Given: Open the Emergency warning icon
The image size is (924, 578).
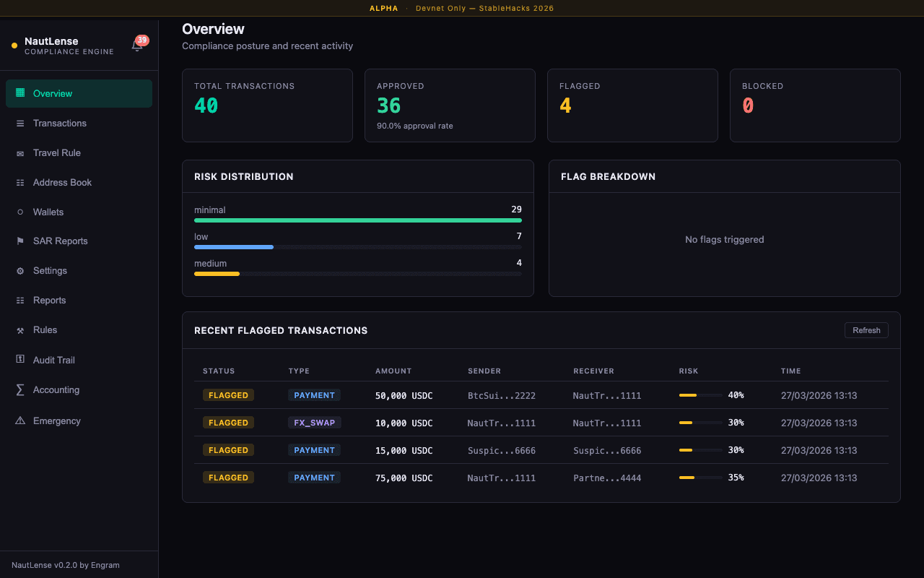Looking at the screenshot, I should (20, 420).
